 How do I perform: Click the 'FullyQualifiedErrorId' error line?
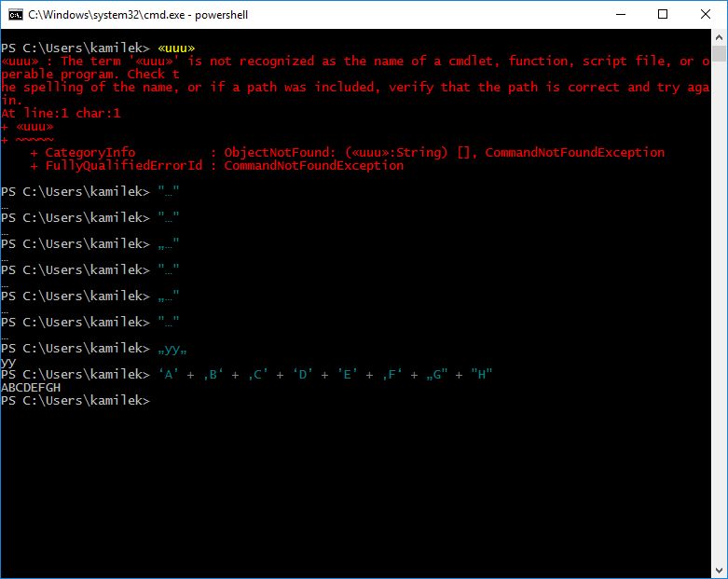pyautogui.click(x=217, y=166)
